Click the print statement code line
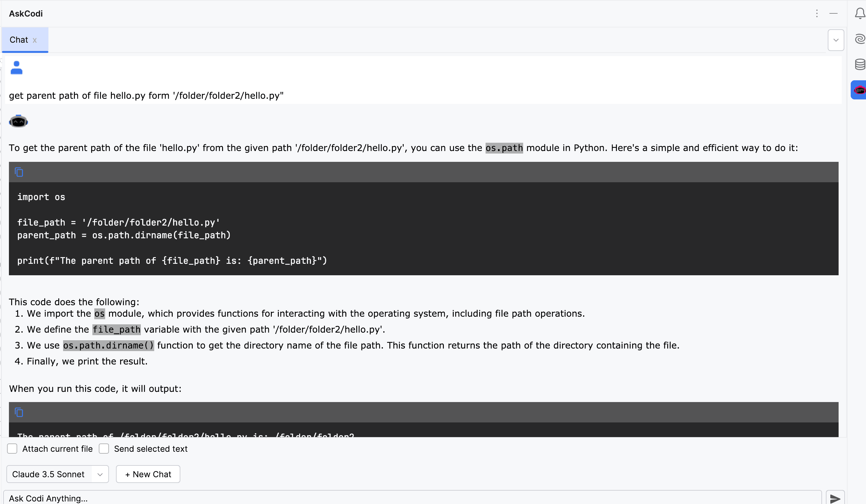866x504 pixels. 172,261
